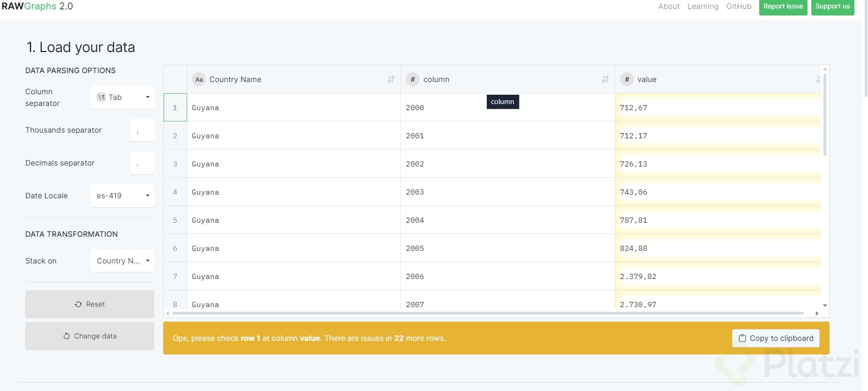Click the Reset refresh icon

coord(78,304)
